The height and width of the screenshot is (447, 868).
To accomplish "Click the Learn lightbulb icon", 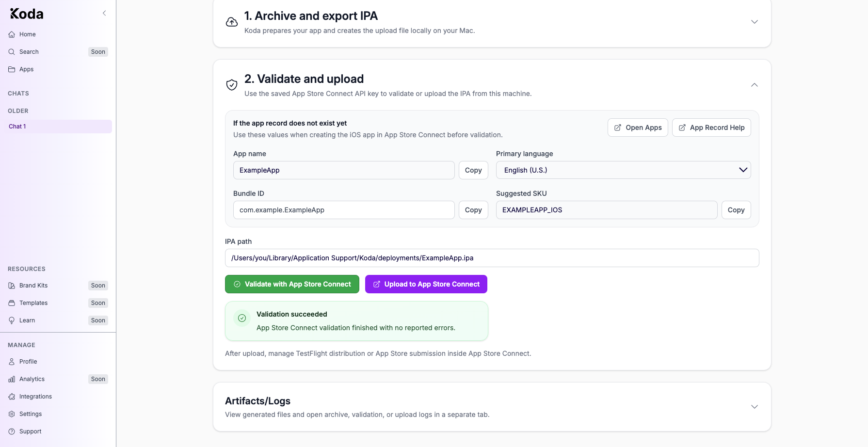I will click(x=12, y=320).
